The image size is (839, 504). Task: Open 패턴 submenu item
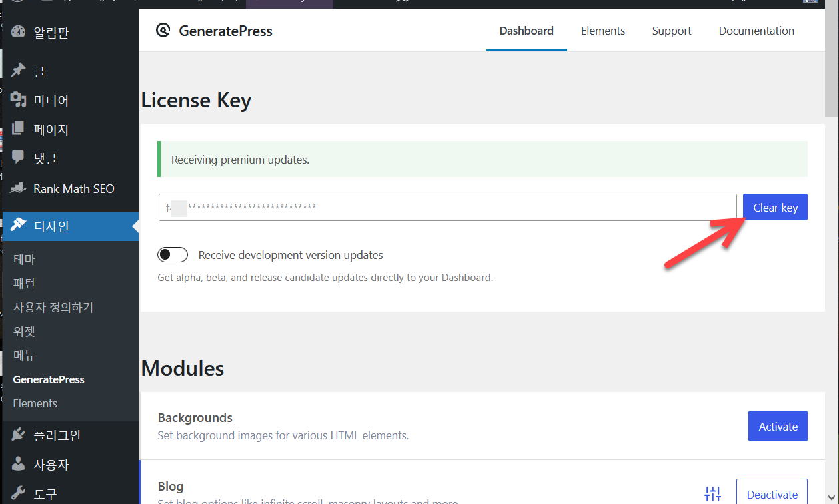tap(24, 283)
